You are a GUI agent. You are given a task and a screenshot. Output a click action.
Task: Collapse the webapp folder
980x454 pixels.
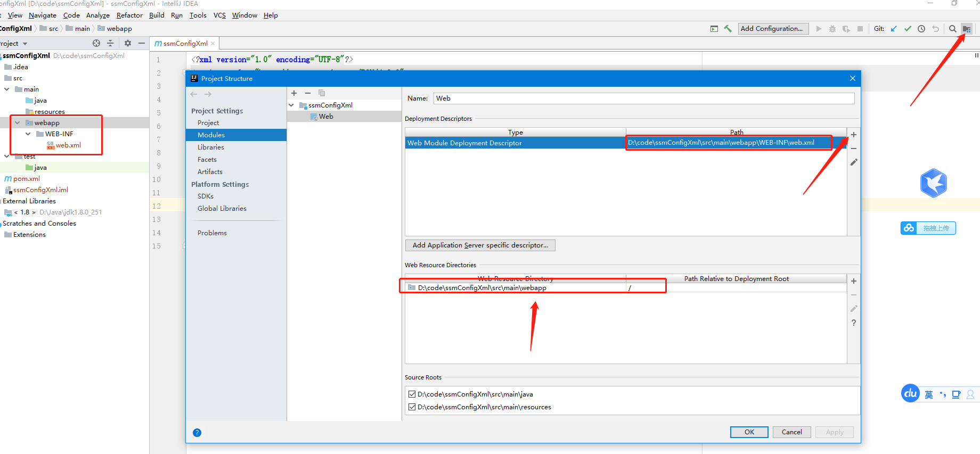18,123
